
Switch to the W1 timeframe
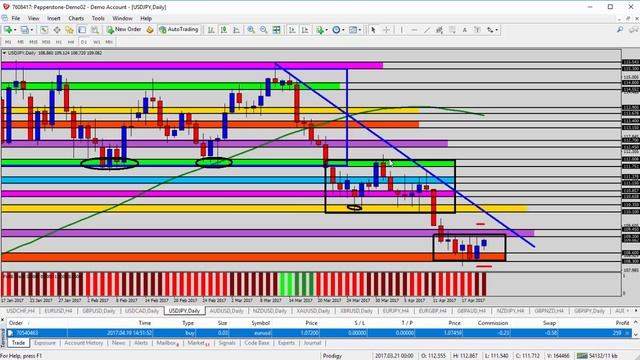[96, 42]
